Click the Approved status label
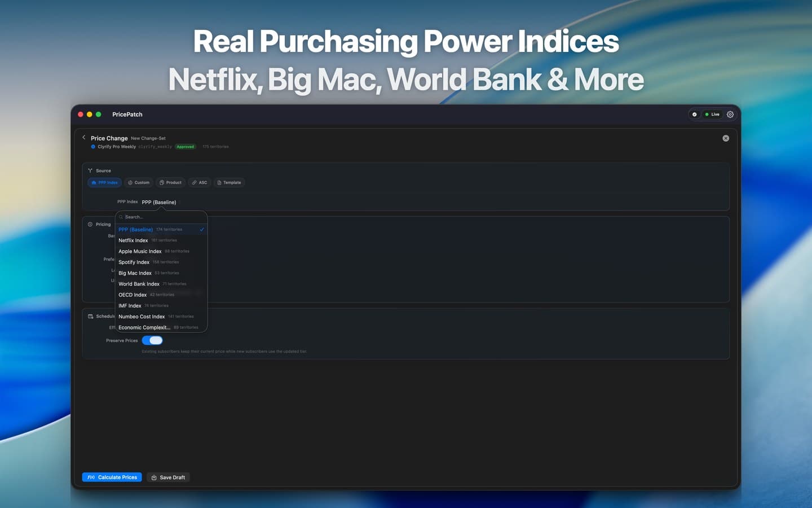This screenshot has height=508, width=812. click(185, 146)
